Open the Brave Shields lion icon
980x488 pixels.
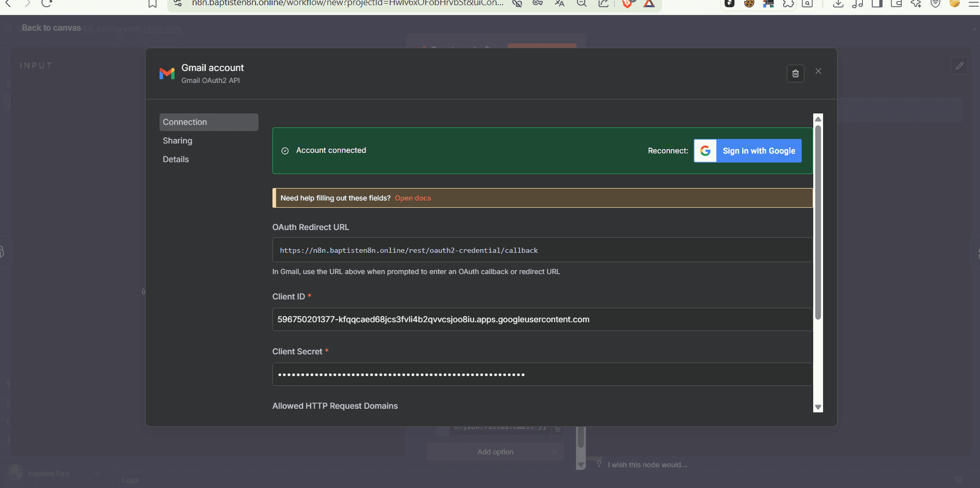click(x=627, y=4)
